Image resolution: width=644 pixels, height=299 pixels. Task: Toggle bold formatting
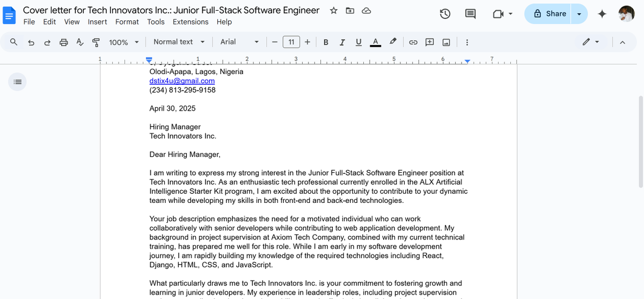click(x=326, y=42)
